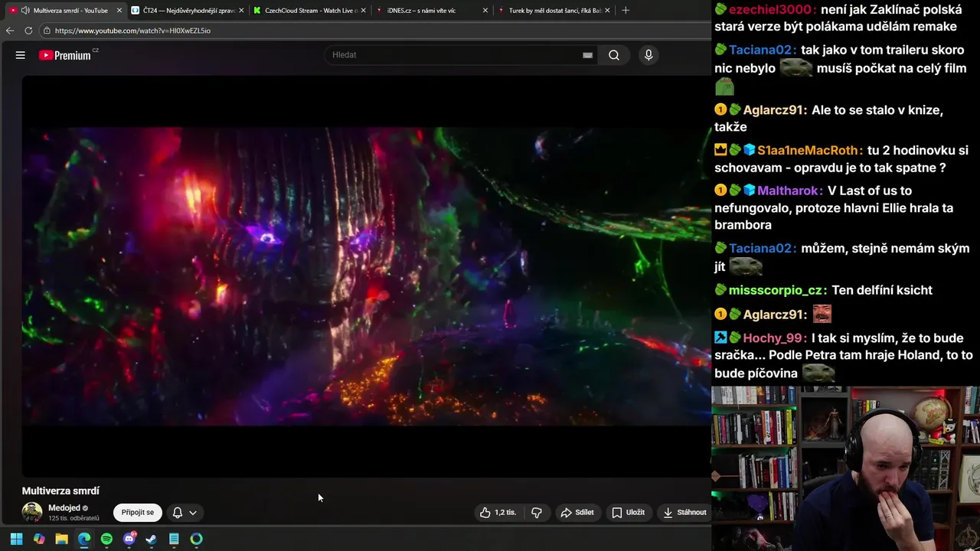This screenshot has width=980, height=551.
Task: Switch to Microsoft Edge in taskbar
Action: (84, 539)
